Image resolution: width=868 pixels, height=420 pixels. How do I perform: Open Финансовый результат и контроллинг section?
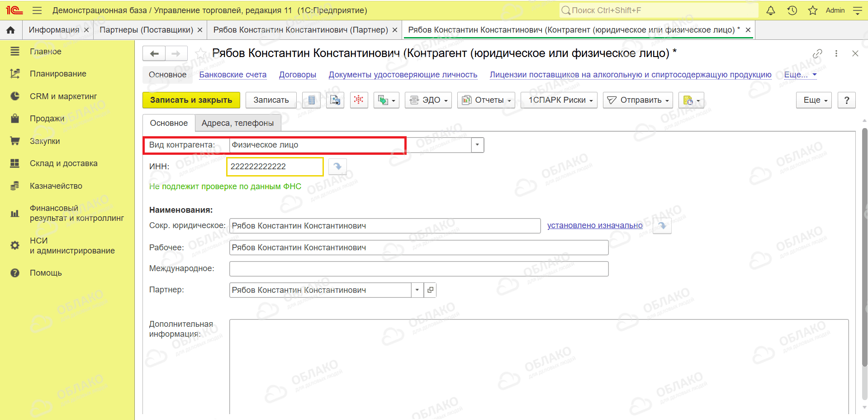tap(76, 213)
